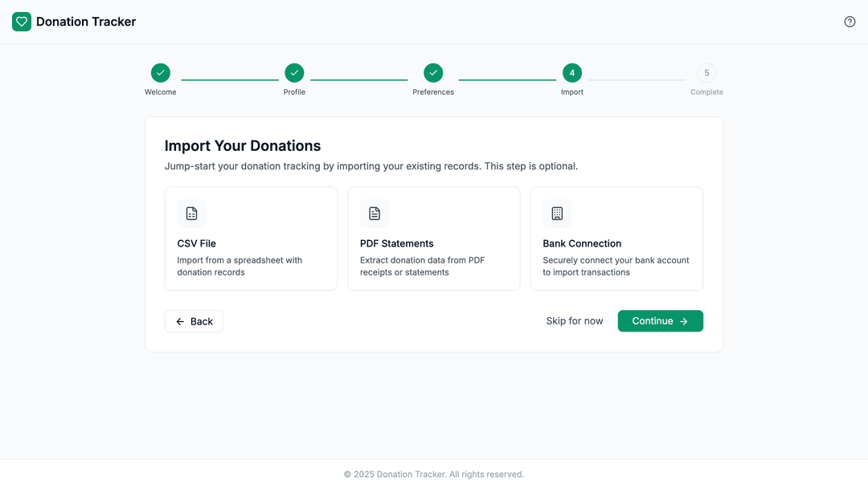Click the Donation Tracker heart logo icon
The width and height of the screenshot is (868, 489).
click(x=21, y=22)
